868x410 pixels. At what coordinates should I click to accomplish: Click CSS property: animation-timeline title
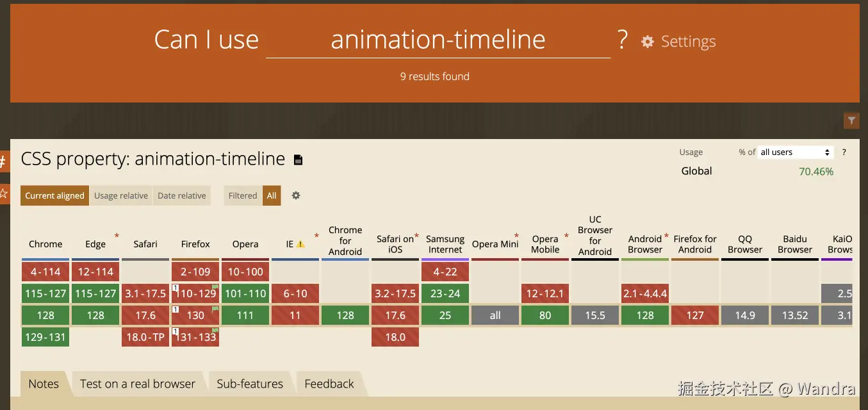153,159
